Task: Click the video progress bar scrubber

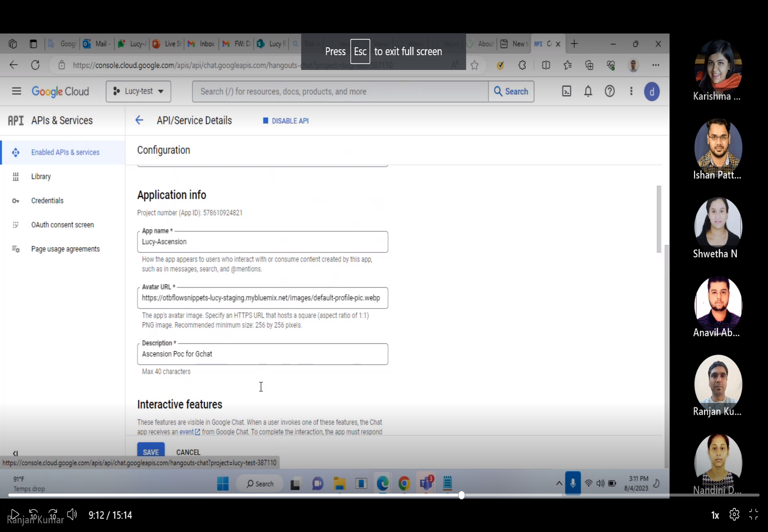Action: pos(461,495)
